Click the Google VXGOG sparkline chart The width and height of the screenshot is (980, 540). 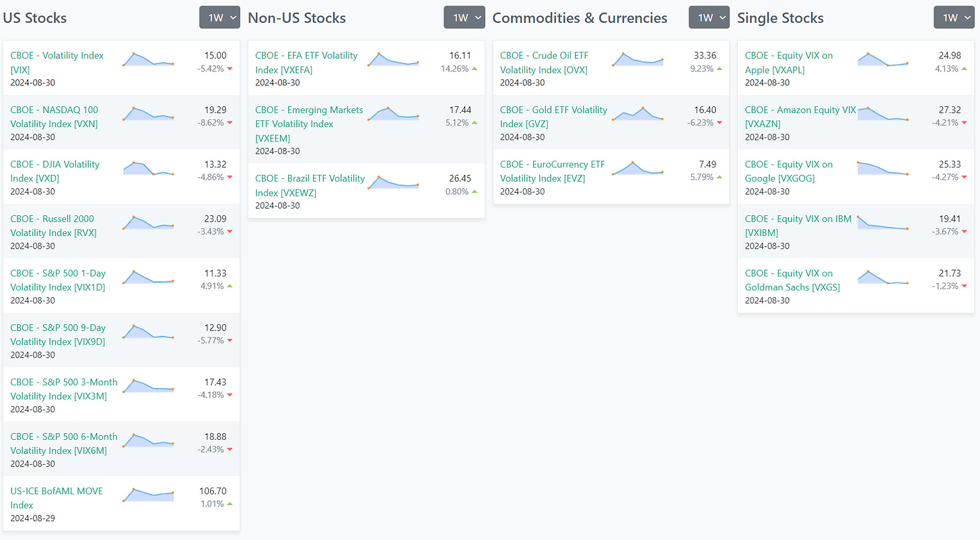883,168
